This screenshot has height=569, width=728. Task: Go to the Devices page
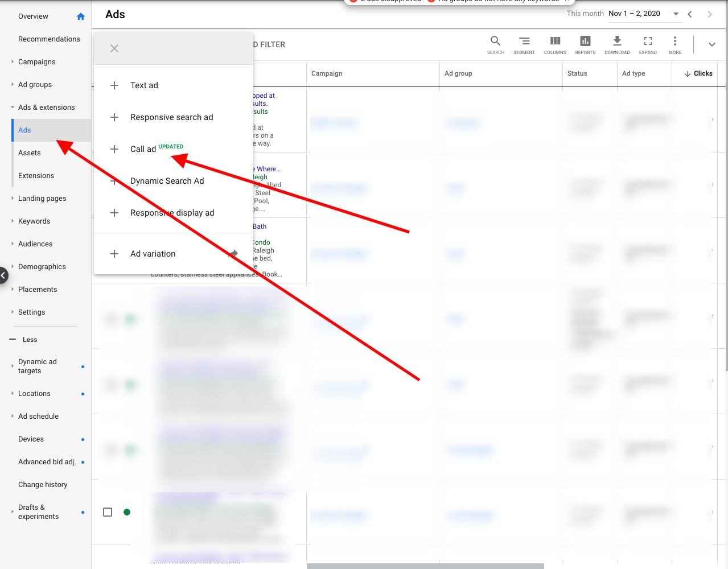click(31, 439)
